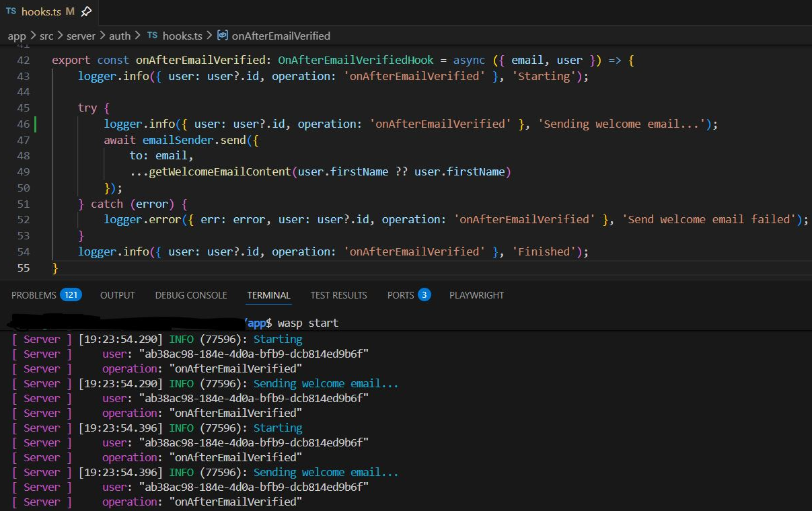Select the TERMINAL panel tab
The width and height of the screenshot is (812, 511).
tap(268, 295)
